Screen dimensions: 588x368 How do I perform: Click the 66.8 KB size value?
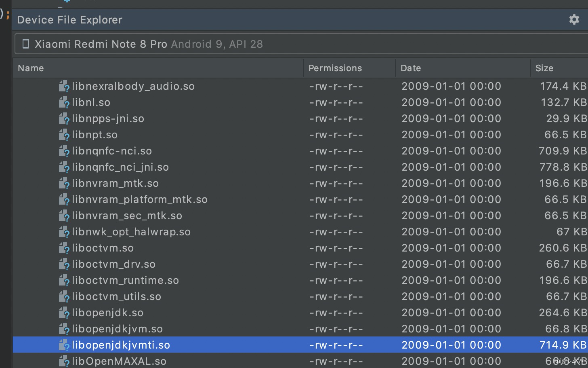click(x=566, y=329)
